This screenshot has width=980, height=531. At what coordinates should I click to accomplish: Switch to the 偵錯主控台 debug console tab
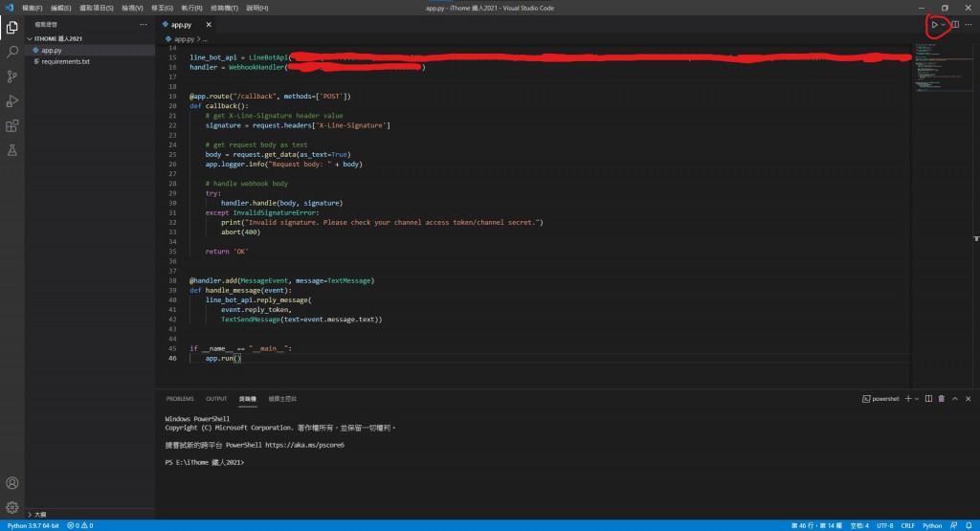282,399
